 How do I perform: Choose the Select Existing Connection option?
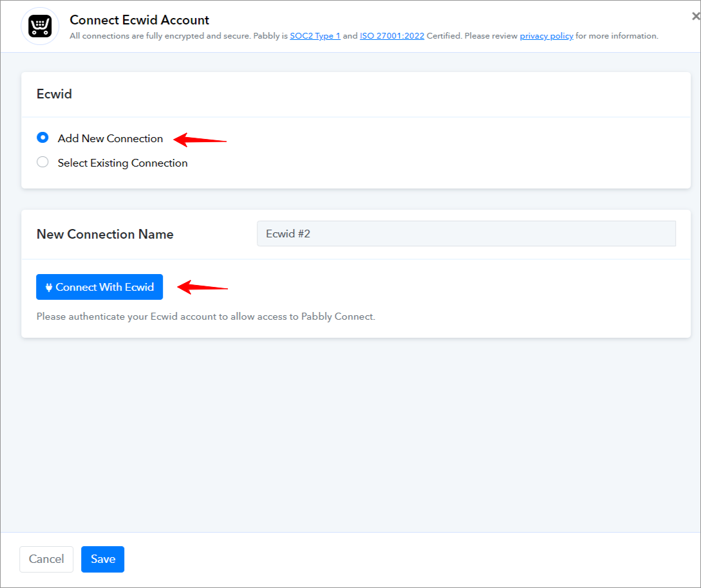42,162
